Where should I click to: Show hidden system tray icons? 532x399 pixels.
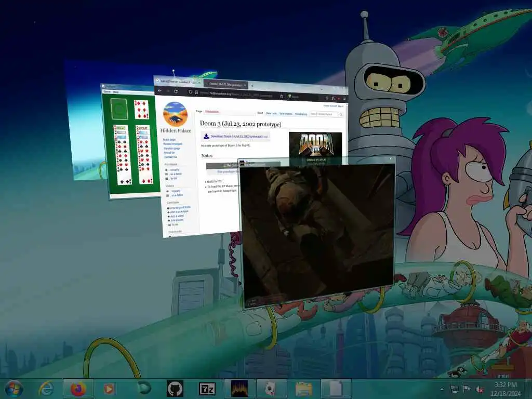click(442, 389)
